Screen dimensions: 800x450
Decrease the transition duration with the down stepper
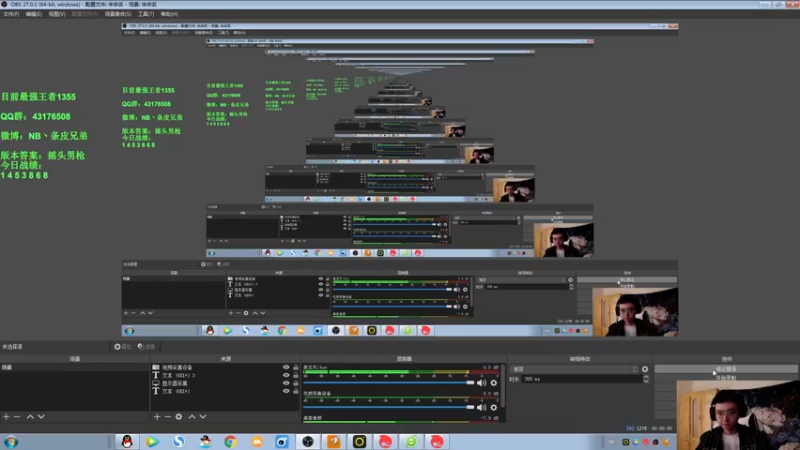pyautogui.click(x=646, y=381)
